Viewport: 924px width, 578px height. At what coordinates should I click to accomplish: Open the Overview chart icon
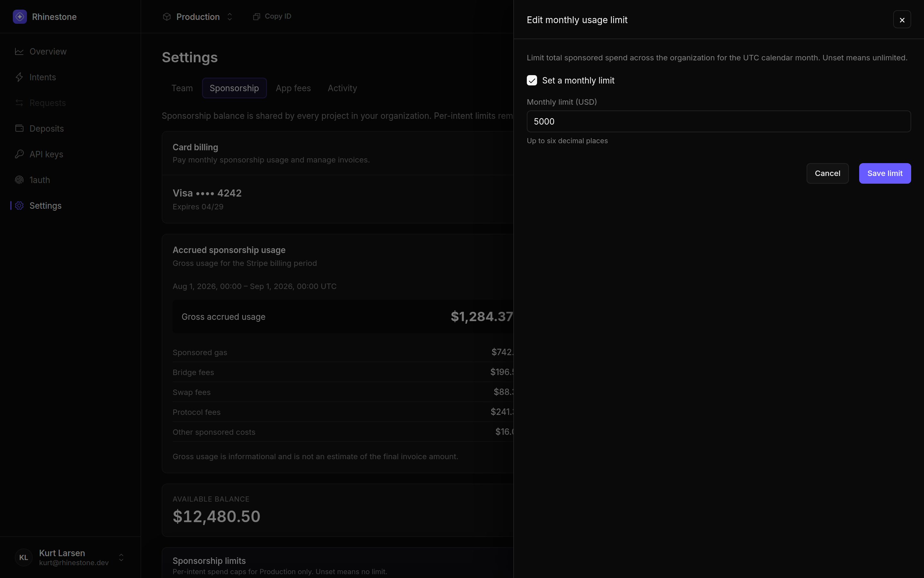tap(19, 52)
